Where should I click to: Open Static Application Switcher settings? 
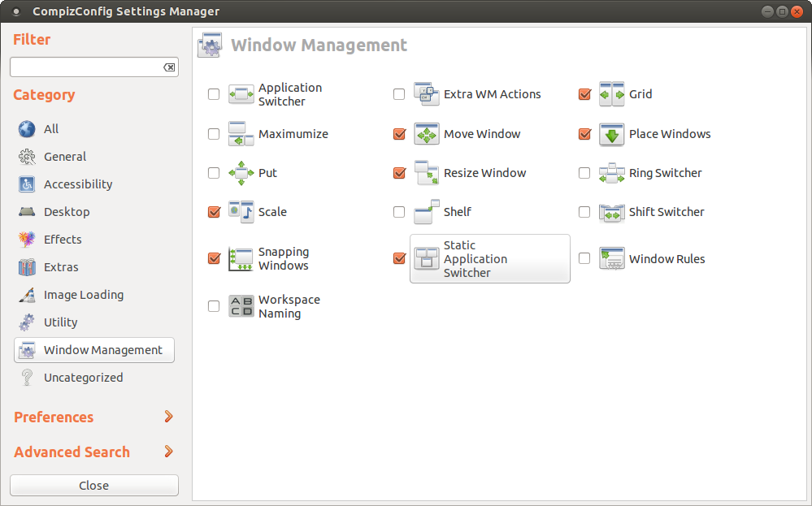(x=490, y=259)
